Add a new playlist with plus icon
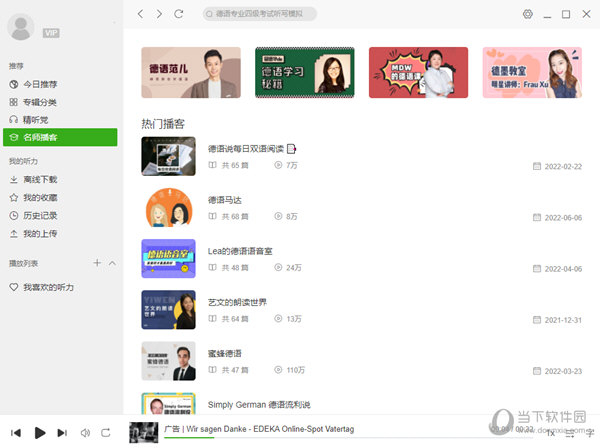 (x=97, y=263)
